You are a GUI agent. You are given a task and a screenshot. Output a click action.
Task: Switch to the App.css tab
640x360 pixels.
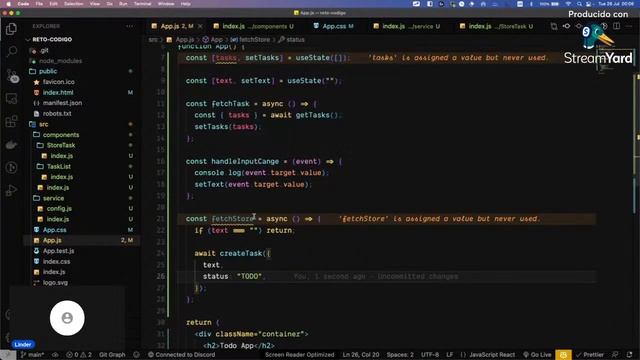[x=333, y=26]
